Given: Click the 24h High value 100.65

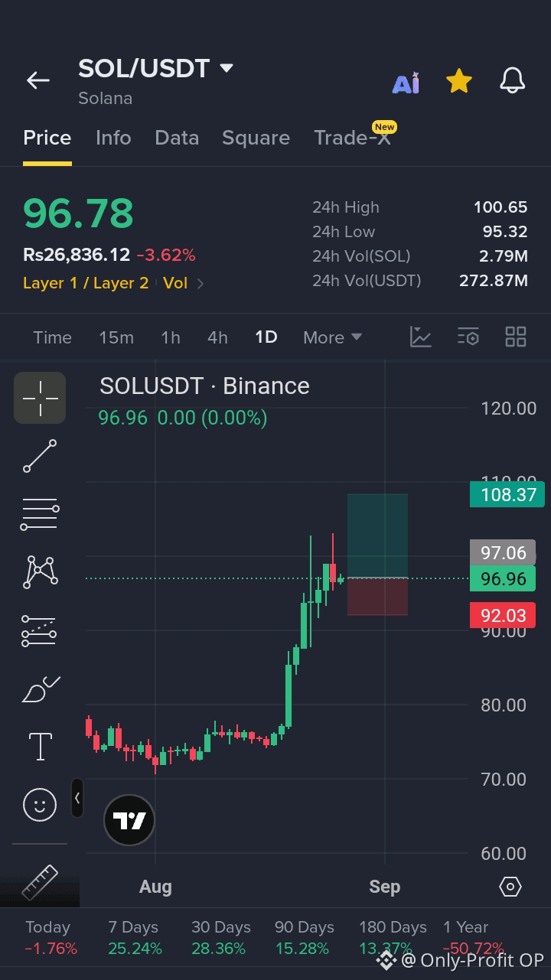Looking at the screenshot, I should pyautogui.click(x=500, y=207).
